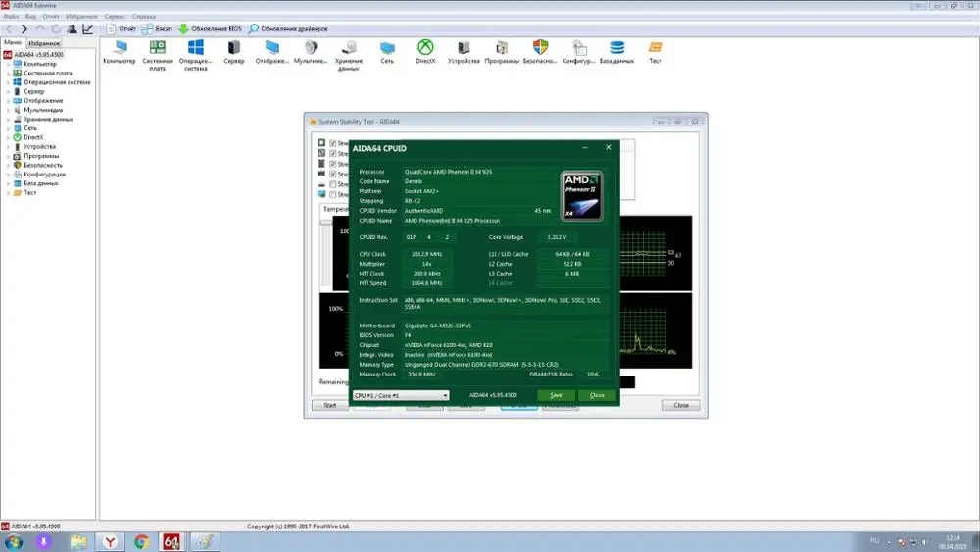The height and width of the screenshot is (552, 980).
Task: Open the Компьютер icon in main panel
Action: click(x=120, y=48)
